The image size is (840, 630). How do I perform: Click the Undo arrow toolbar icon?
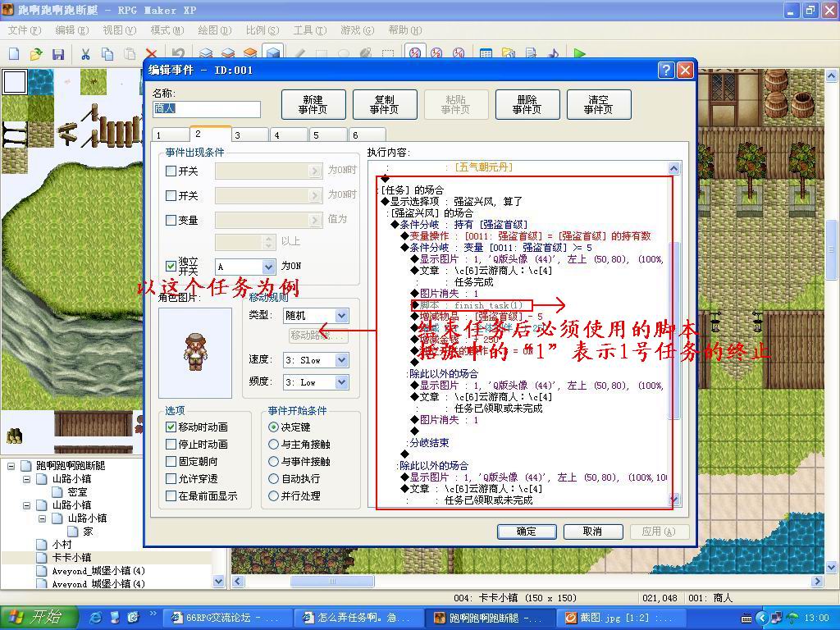178,52
